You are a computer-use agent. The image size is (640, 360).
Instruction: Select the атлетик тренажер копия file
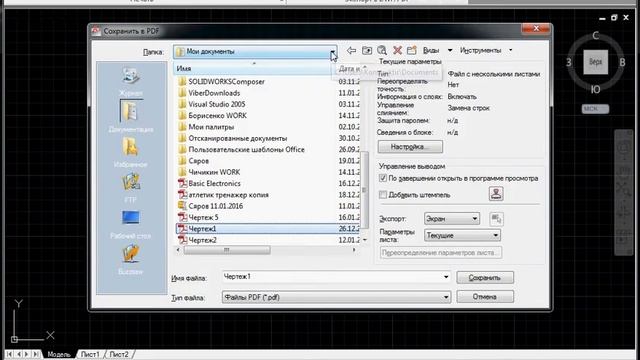[228, 195]
